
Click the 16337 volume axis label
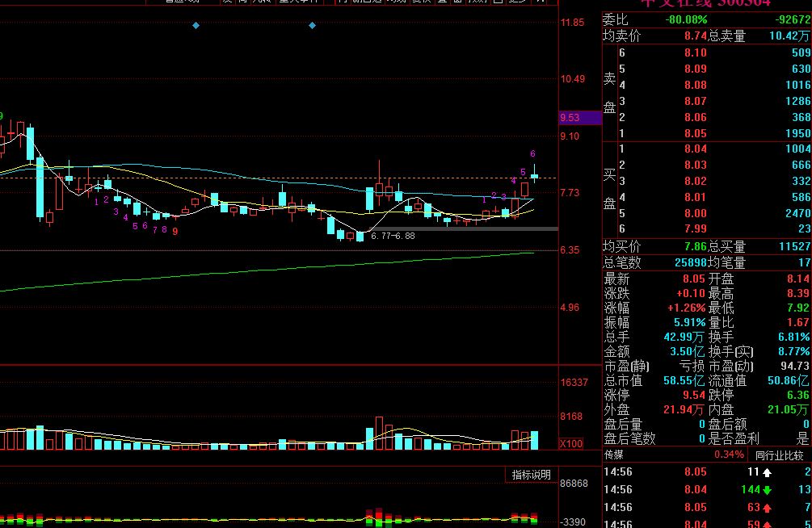coord(574,383)
